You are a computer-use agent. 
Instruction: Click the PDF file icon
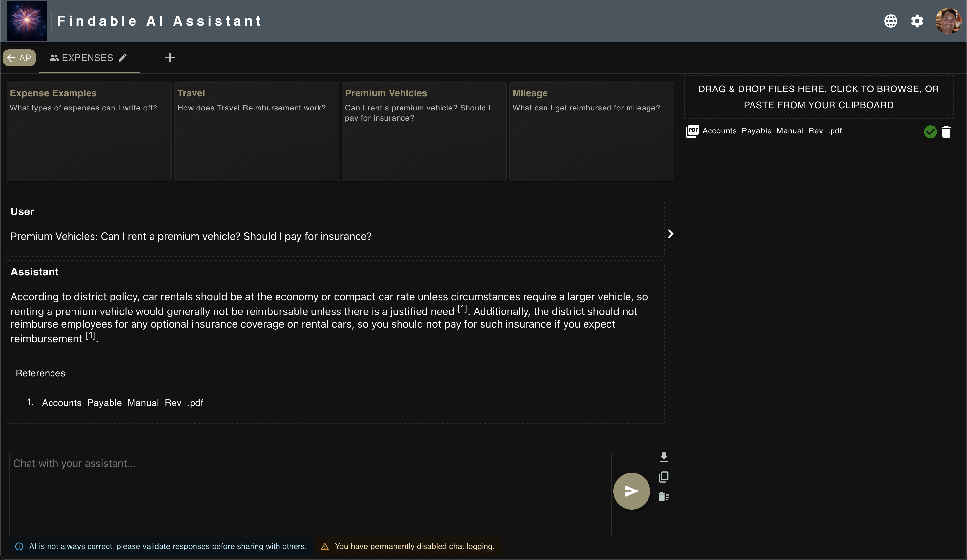pos(692,131)
